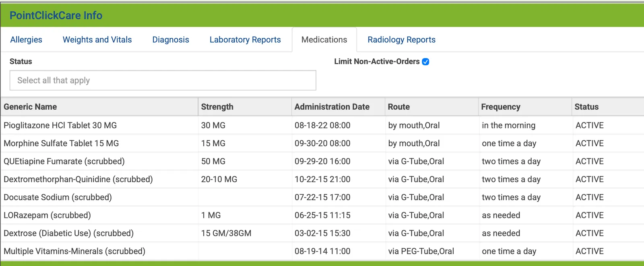
Task: Select Morphine Sulfate Tablet 15 MG row
Action: pos(322,143)
